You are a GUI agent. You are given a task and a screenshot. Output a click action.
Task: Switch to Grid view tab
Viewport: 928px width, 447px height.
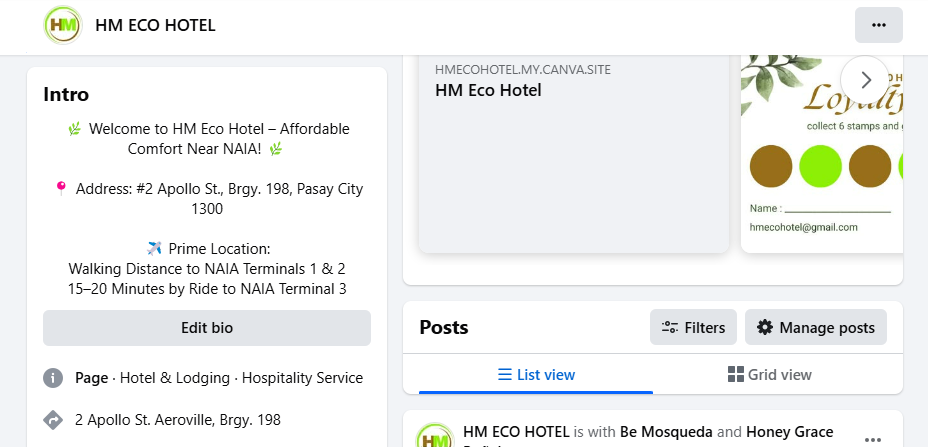tap(769, 375)
